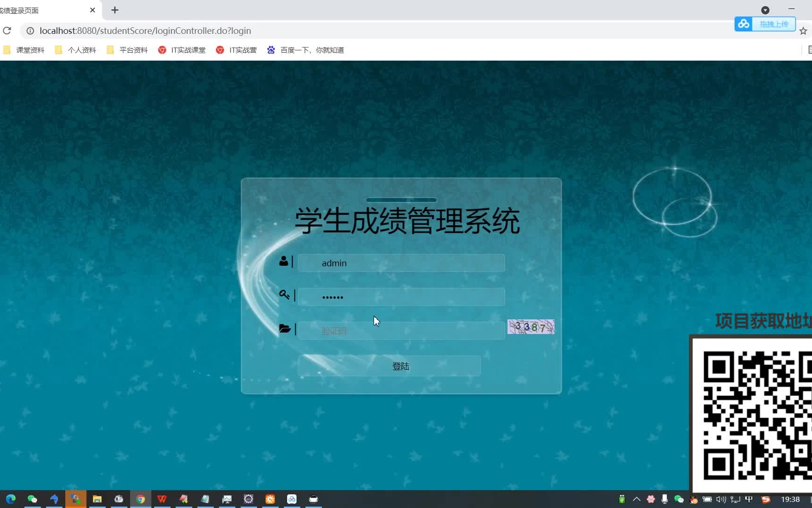Click the key icon beside password
Viewport: 812px width, 508px height.
(x=284, y=294)
